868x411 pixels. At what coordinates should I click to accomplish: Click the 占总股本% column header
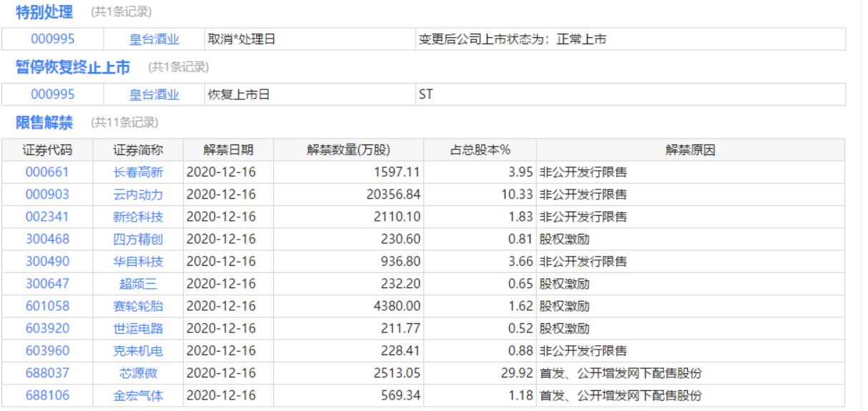click(480, 150)
